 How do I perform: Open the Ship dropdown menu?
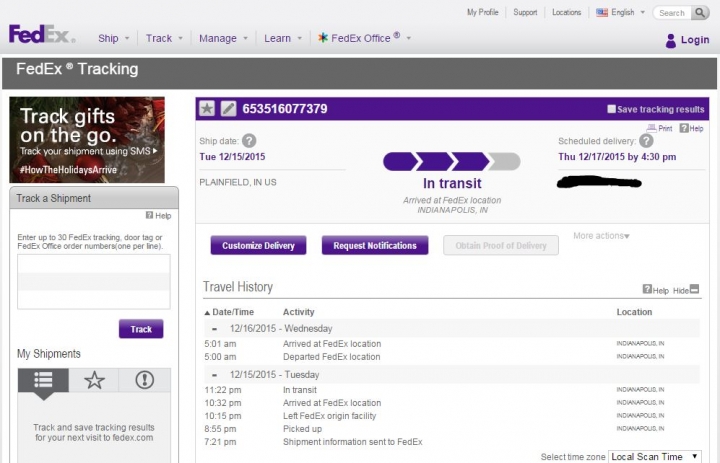pyautogui.click(x=113, y=38)
